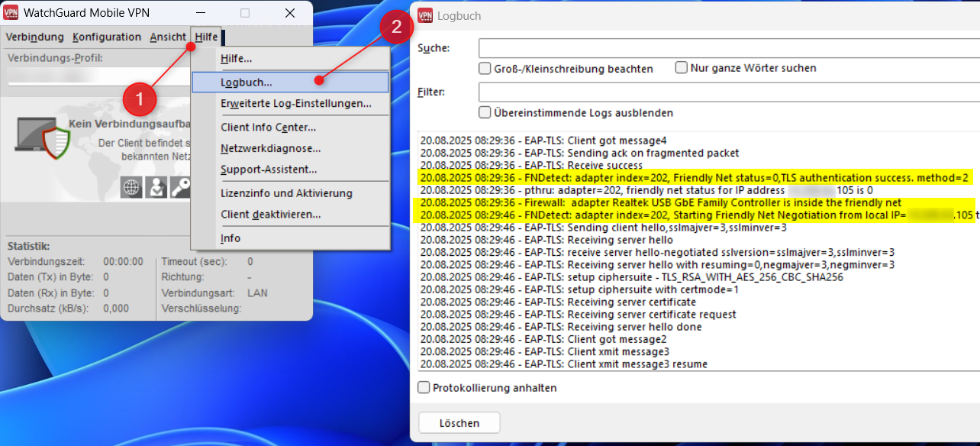The width and height of the screenshot is (980, 446).
Task: Tick 'Nur ganze Wörter suchen' checkbox
Action: pyautogui.click(x=682, y=67)
